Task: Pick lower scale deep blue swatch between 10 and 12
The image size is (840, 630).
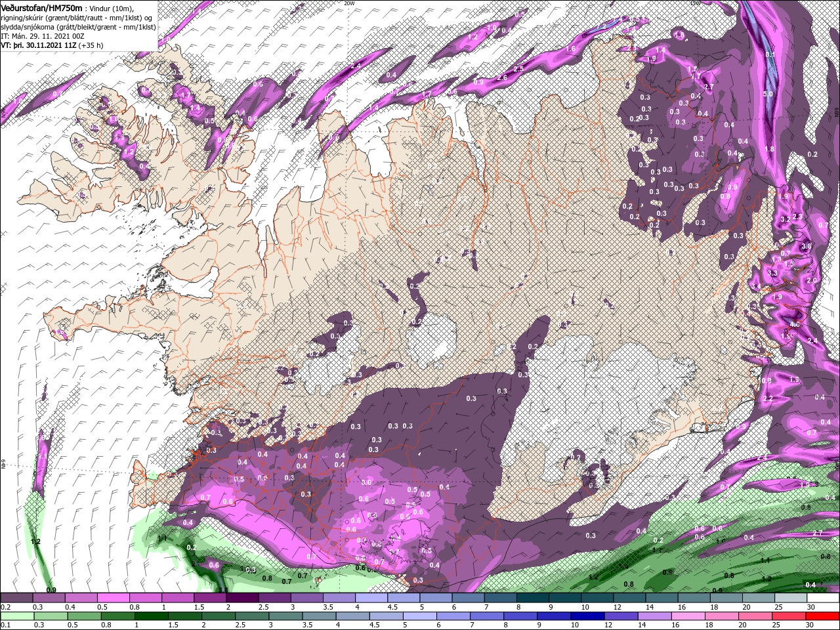Action: pos(587,616)
